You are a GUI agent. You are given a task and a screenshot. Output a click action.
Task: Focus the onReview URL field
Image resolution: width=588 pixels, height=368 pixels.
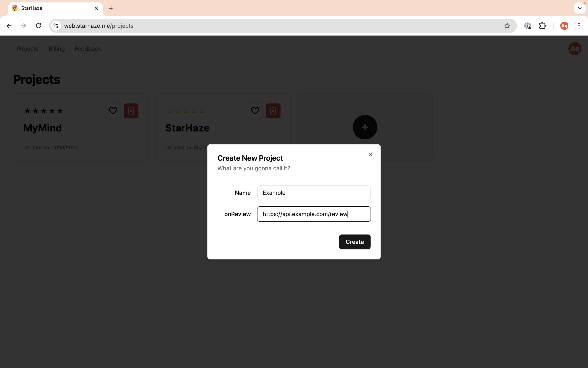[314, 214]
